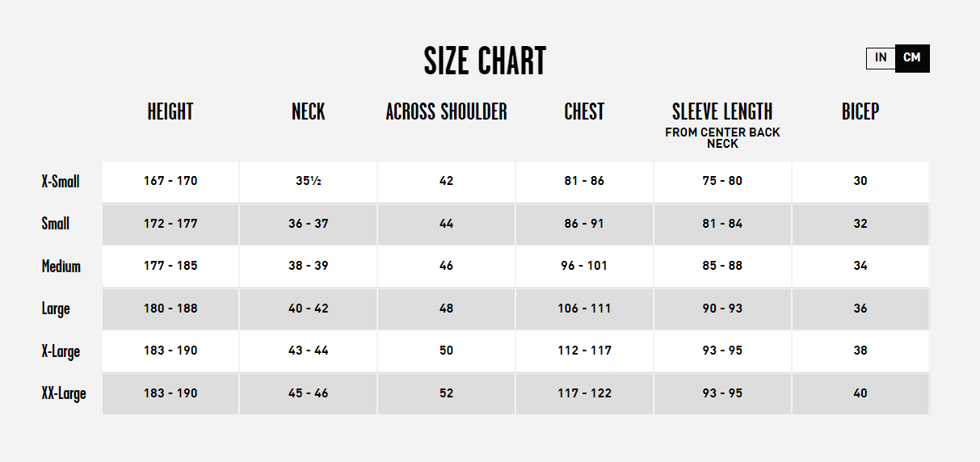980x462 pixels.
Task: Select the CM unit toggle
Action: [912, 58]
